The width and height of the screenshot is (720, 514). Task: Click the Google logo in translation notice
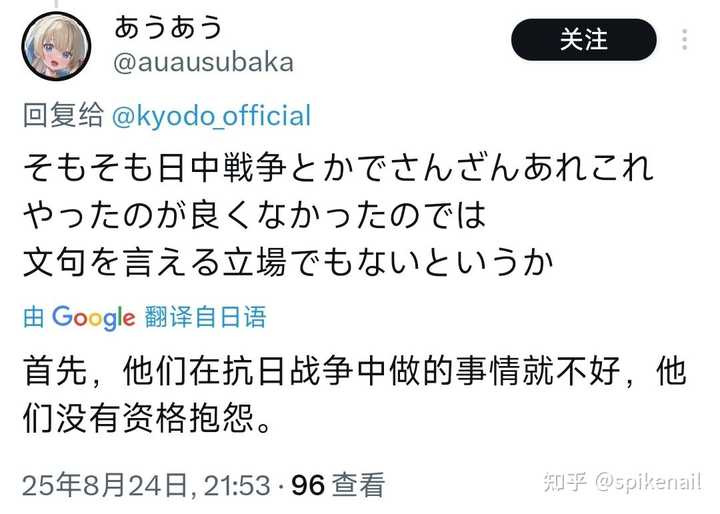click(x=94, y=317)
